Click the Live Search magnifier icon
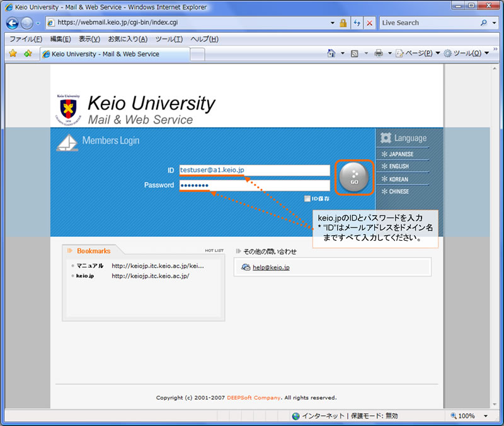Image resolution: width=504 pixels, height=426 pixels. (484, 23)
